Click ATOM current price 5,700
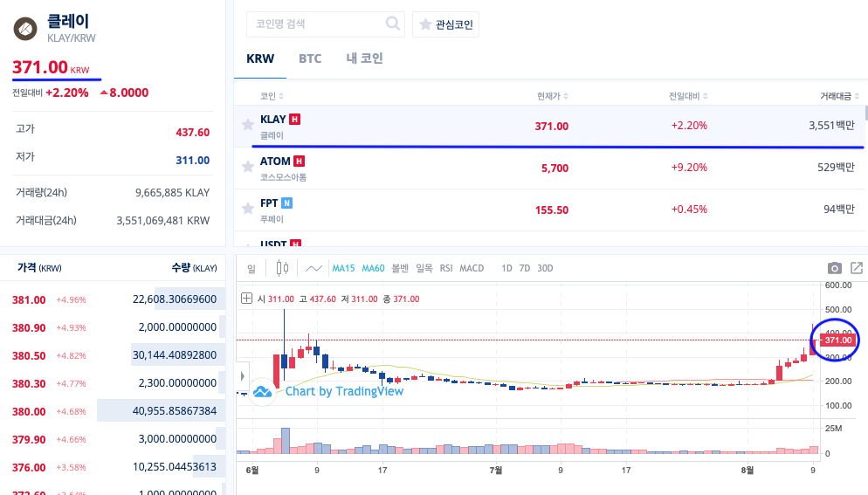The image size is (868, 495). (x=555, y=168)
